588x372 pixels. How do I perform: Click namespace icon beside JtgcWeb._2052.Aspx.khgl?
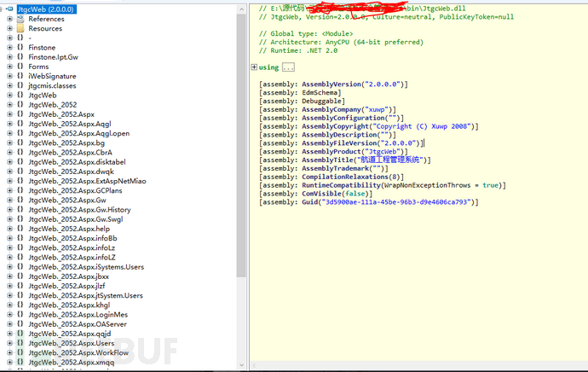[x=20, y=305]
